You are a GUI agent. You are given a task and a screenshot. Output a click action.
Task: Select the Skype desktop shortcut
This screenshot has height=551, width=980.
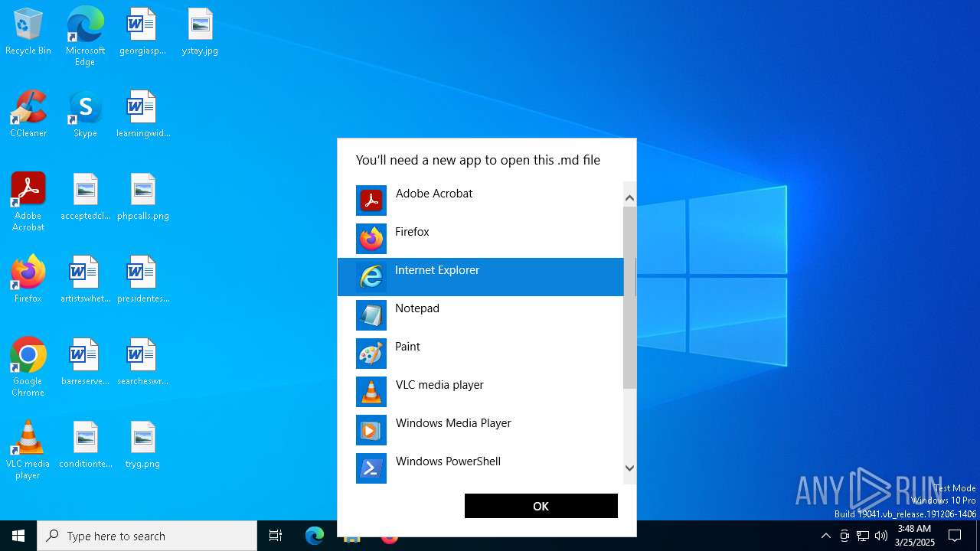pos(85,114)
